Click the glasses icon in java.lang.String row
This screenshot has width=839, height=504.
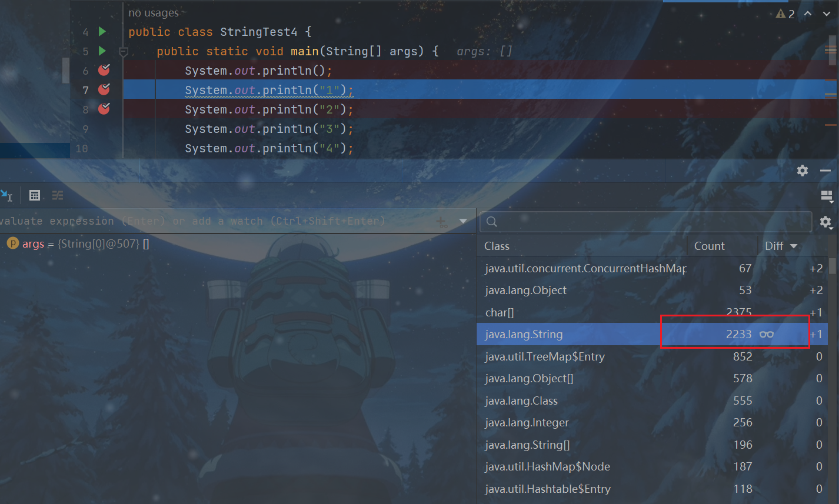pyautogui.click(x=766, y=334)
